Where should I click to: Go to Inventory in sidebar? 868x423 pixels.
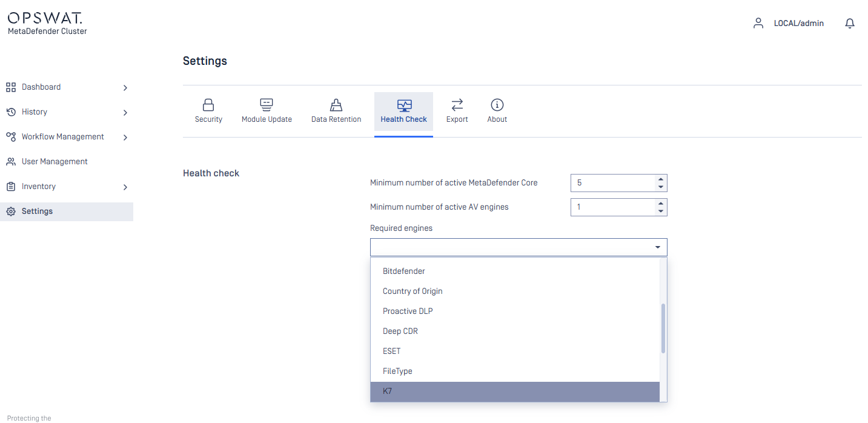coord(39,187)
